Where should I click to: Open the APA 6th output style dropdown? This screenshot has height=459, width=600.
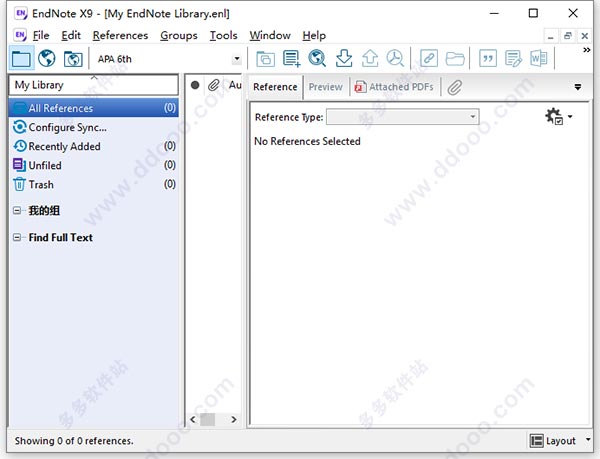(237, 59)
